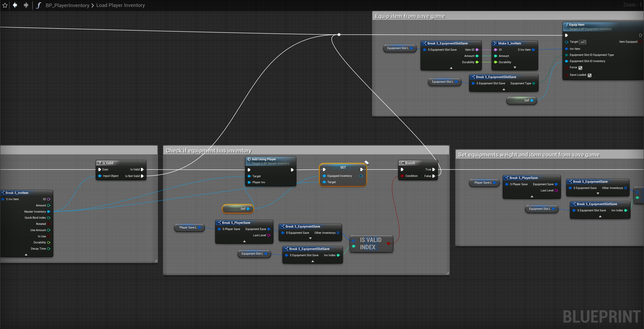This screenshot has width=644, height=329.
Task: Click the Condition pin on Branch
Action: click(402, 176)
